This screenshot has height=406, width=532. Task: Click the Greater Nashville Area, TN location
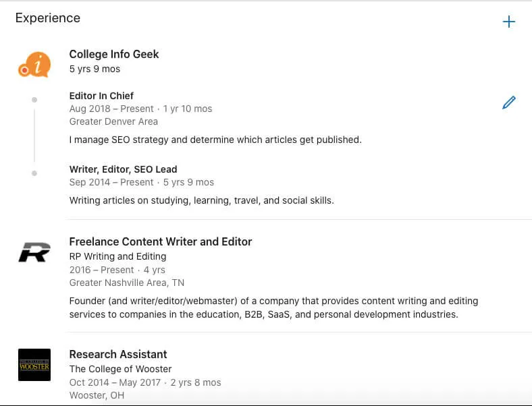[x=127, y=283]
